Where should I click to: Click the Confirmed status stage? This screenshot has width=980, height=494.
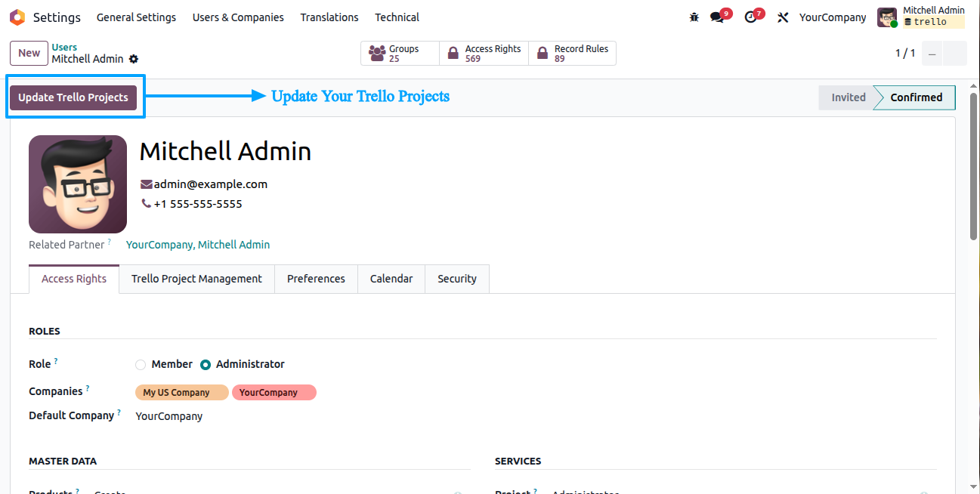tap(916, 97)
